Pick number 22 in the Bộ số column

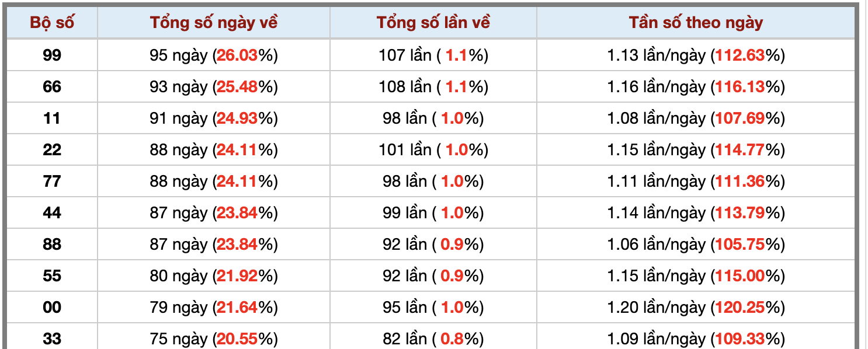click(52, 150)
